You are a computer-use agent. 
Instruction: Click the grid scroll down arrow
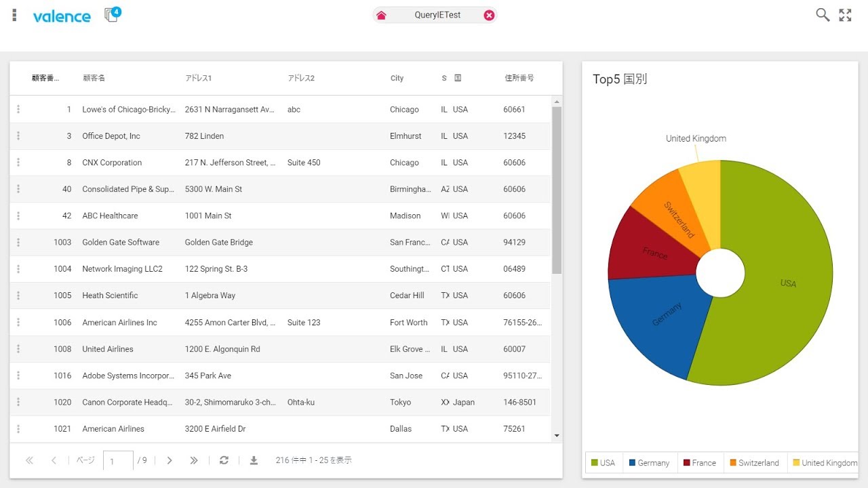(x=557, y=435)
